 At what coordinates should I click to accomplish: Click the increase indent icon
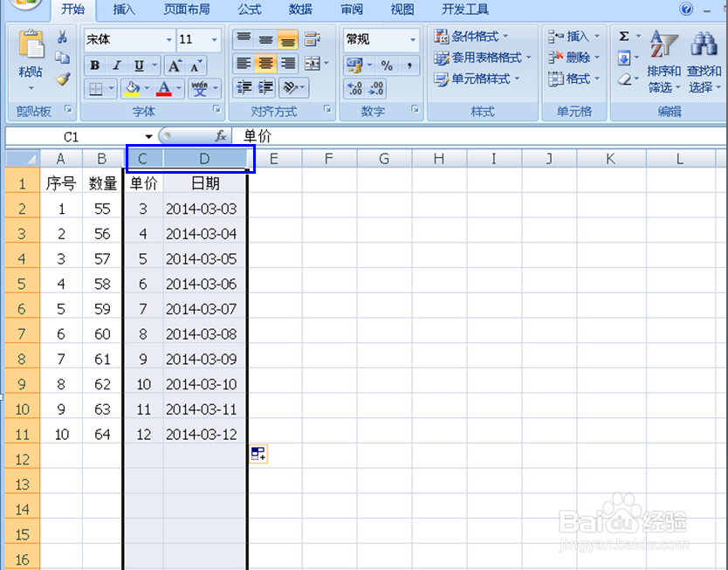pyautogui.click(x=266, y=88)
